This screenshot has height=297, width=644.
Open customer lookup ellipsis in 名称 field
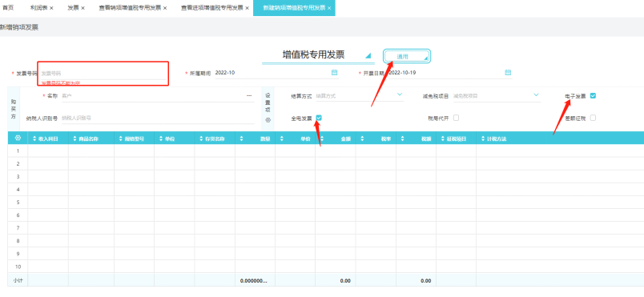click(249, 96)
